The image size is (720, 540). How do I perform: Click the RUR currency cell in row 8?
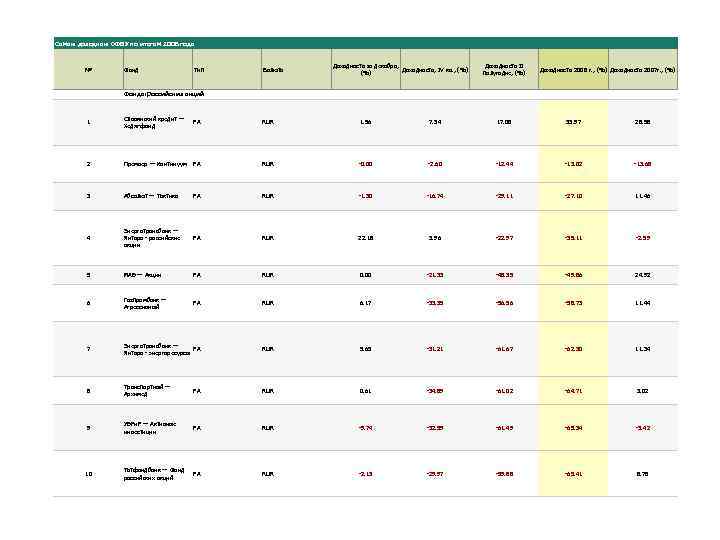[x=268, y=391]
